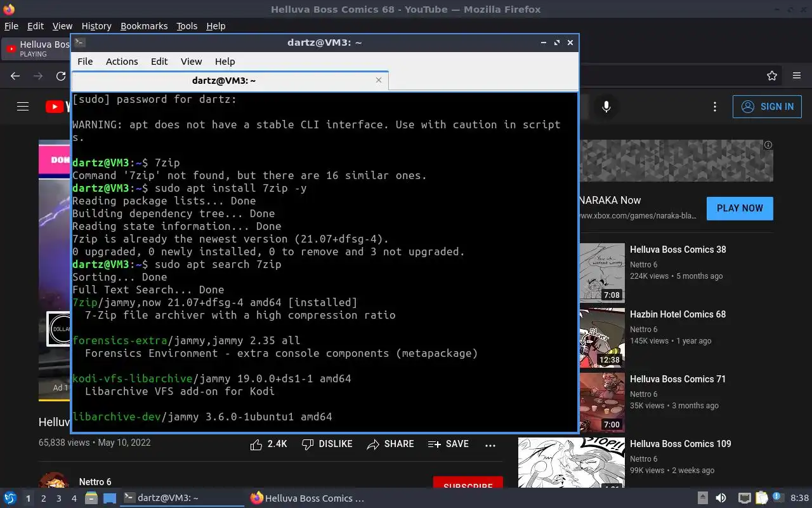Open Helluva Boss Comics 38 video
The width and height of the screenshot is (812, 508).
pyautogui.click(x=678, y=250)
